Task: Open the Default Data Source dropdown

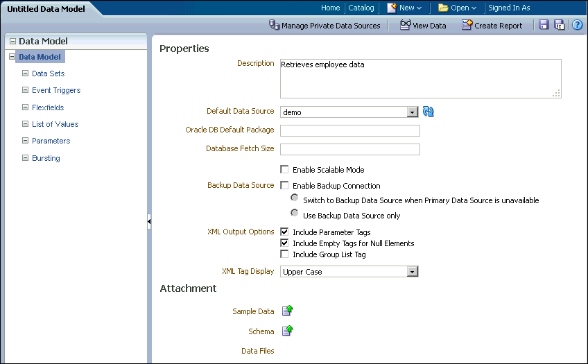Action: tap(413, 112)
